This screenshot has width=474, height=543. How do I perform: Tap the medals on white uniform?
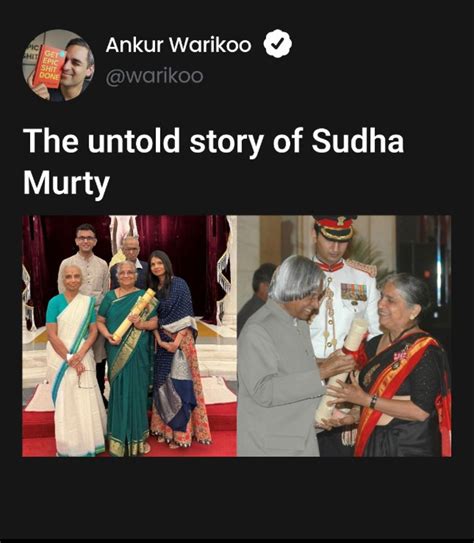354,292
